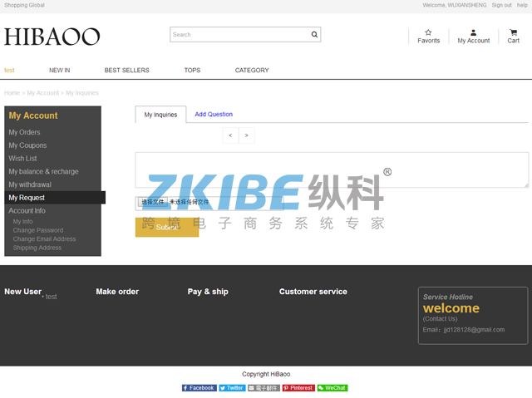Share via email envelope button
532x398 pixels.
[264, 388]
